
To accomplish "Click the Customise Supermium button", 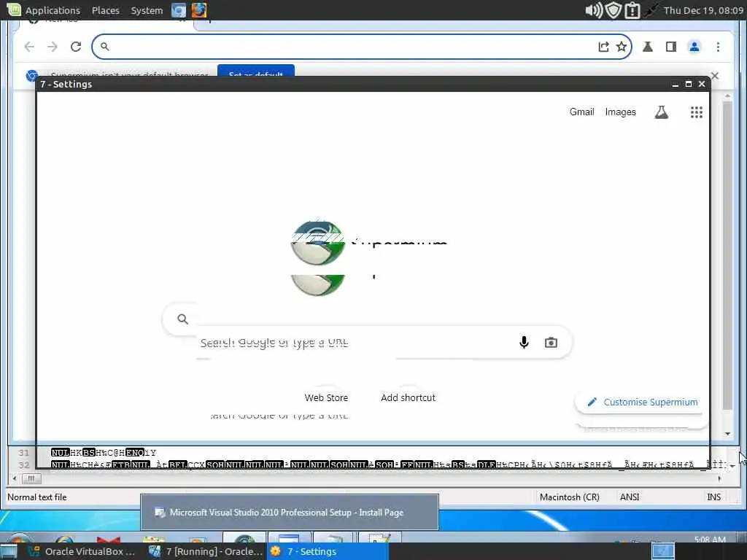I will (642, 402).
